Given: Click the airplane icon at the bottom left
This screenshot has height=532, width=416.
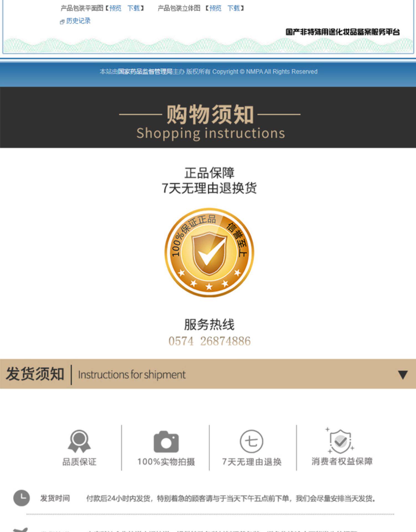Looking at the screenshot, I should 20,530.
